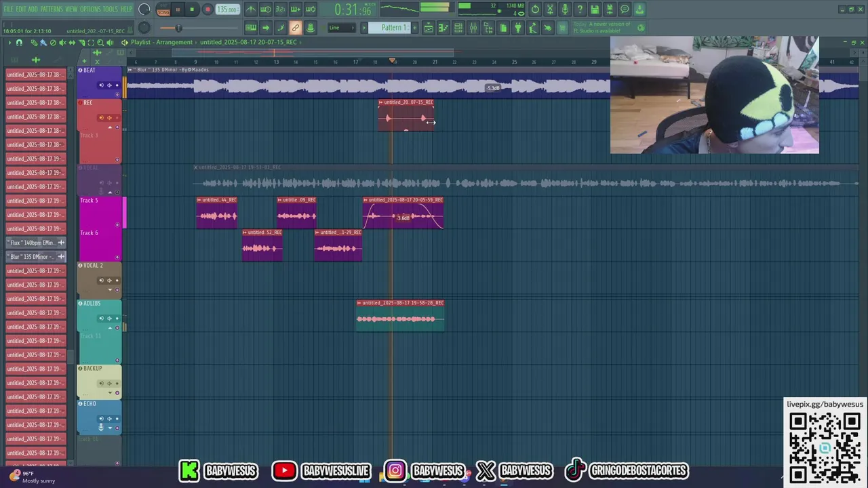Open the Mixer view icon
The width and height of the screenshot is (868, 488).
[473, 28]
